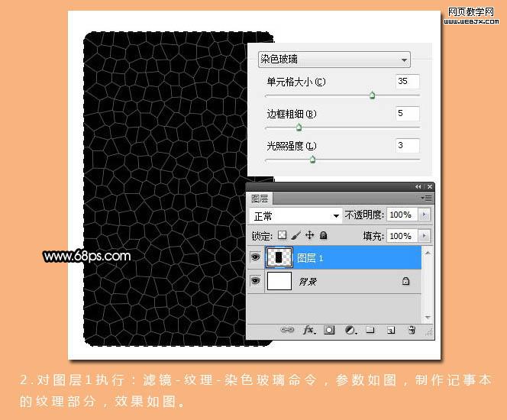Click the 填充 percent field
This screenshot has height=420, width=507.
point(402,236)
